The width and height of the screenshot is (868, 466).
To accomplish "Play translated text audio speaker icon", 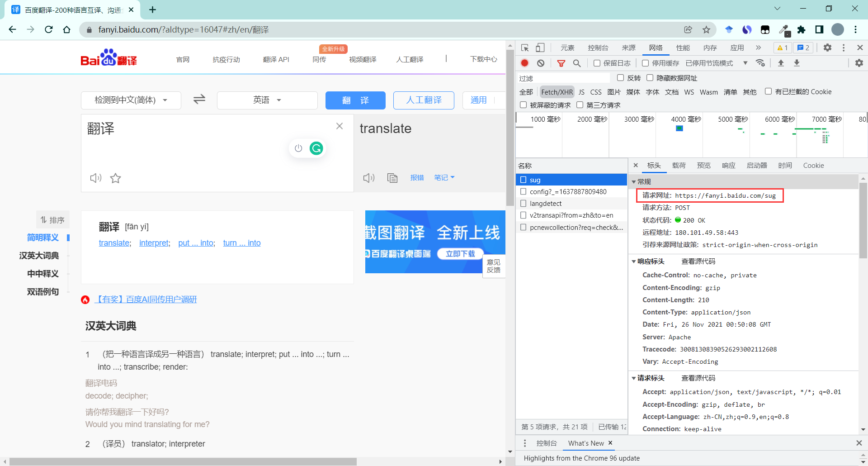I will click(x=369, y=178).
